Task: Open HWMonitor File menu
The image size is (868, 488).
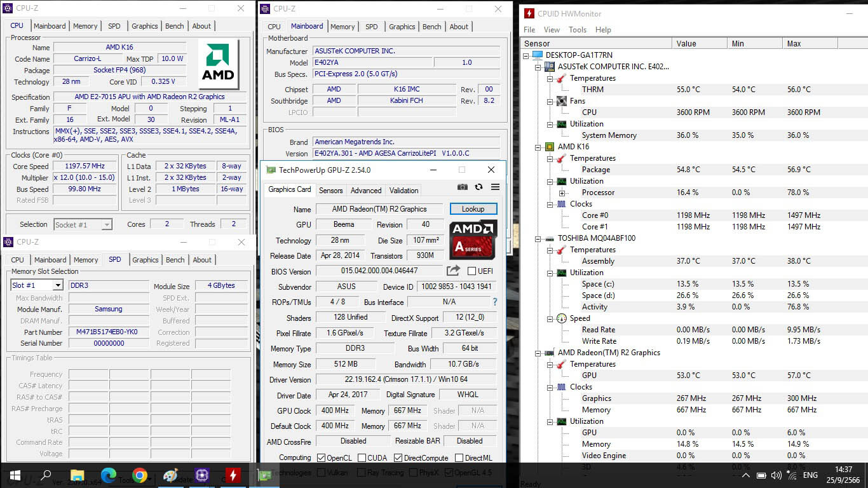Action: pyautogui.click(x=529, y=30)
